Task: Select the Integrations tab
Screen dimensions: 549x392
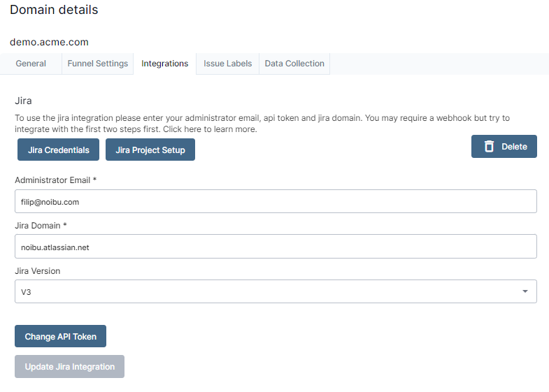Action: pos(164,64)
